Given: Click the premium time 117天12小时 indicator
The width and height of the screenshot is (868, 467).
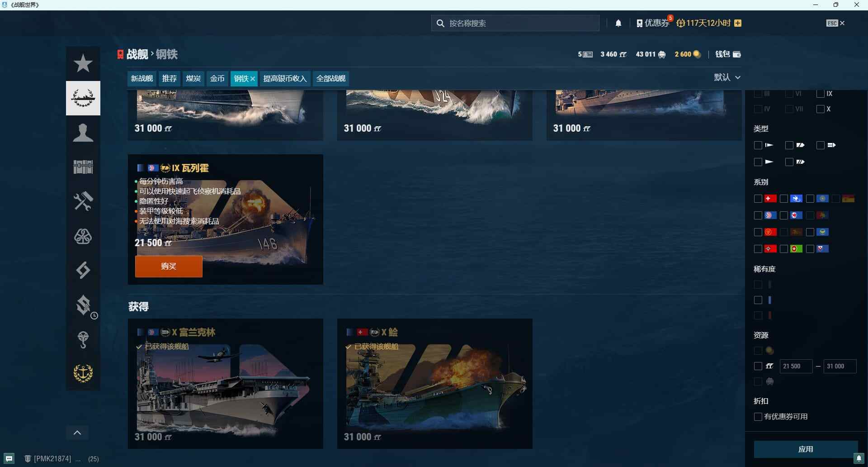Looking at the screenshot, I should coord(703,23).
